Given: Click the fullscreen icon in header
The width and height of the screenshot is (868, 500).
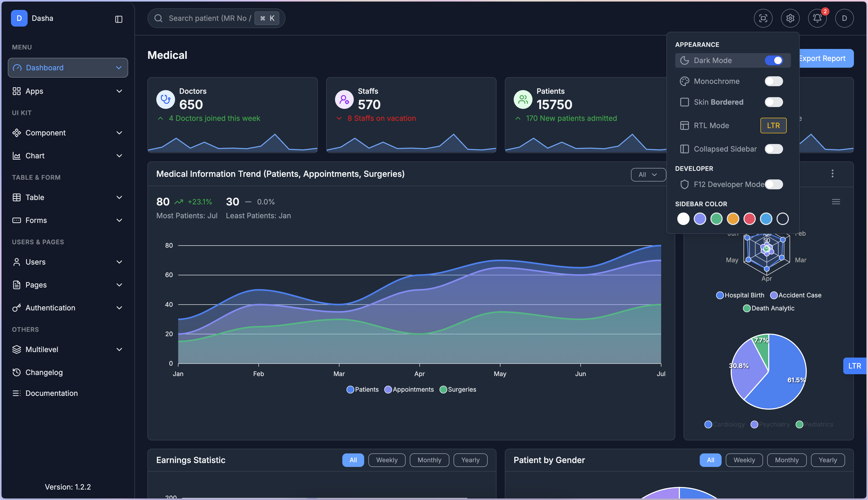Looking at the screenshot, I should tap(763, 18).
